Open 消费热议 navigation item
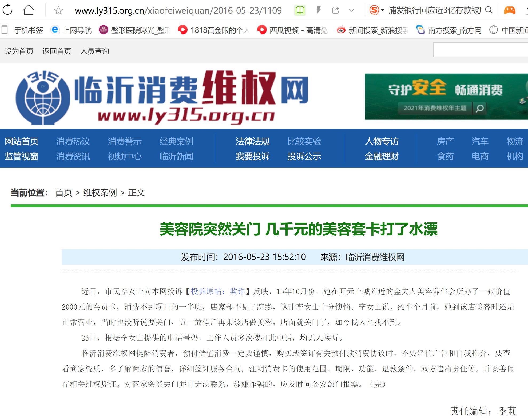Image resolution: width=528 pixels, height=420 pixels. [x=73, y=141]
